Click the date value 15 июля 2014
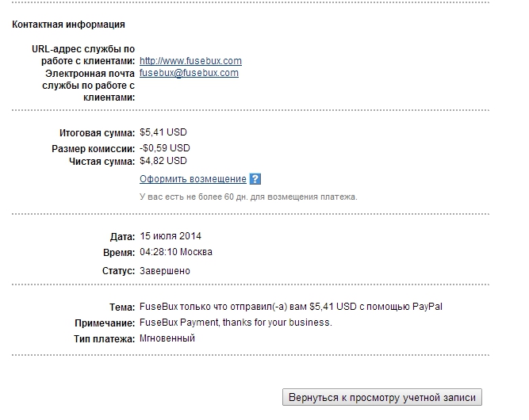 pyautogui.click(x=171, y=236)
